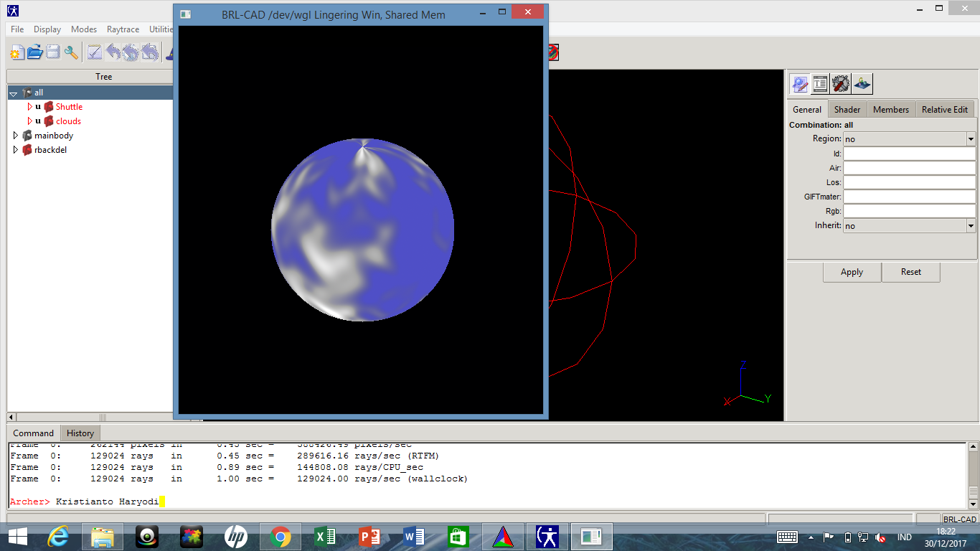Click the red clouds region icon
Screen dimensions: 980x551
click(49, 121)
